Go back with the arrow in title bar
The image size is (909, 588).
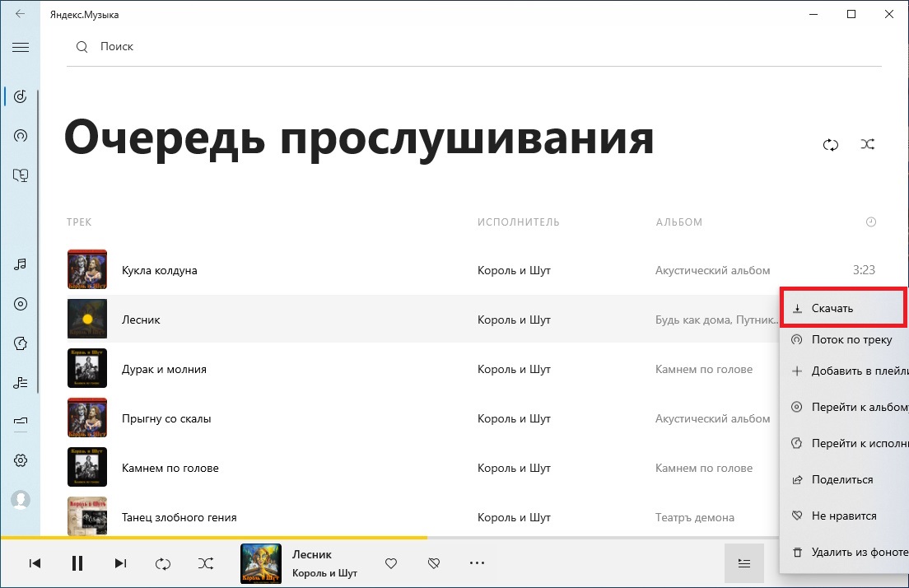point(21,14)
